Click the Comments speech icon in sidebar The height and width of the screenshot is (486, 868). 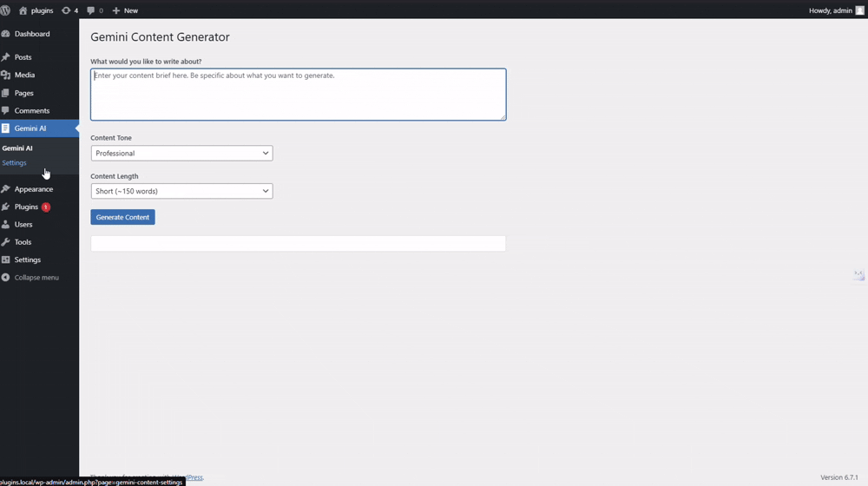pyautogui.click(x=5, y=111)
